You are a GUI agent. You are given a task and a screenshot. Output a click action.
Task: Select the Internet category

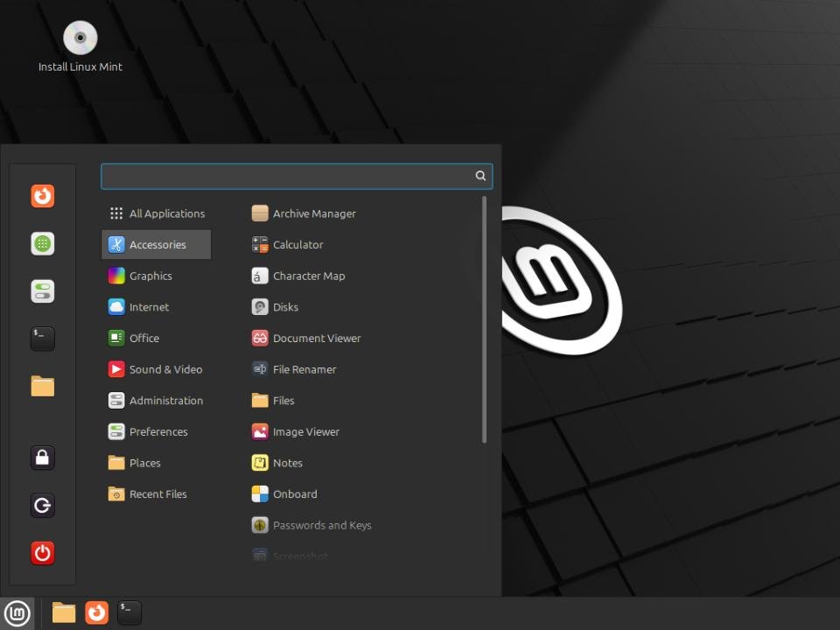[157, 307]
